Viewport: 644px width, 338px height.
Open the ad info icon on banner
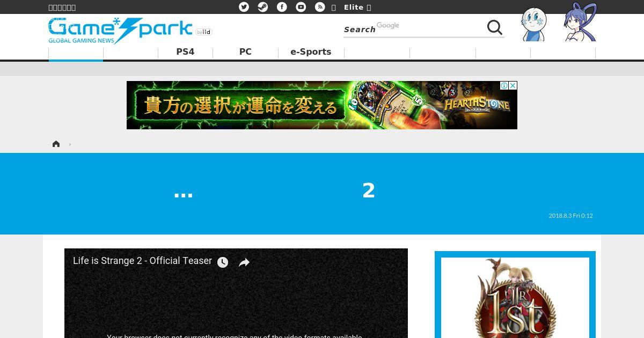point(504,85)
